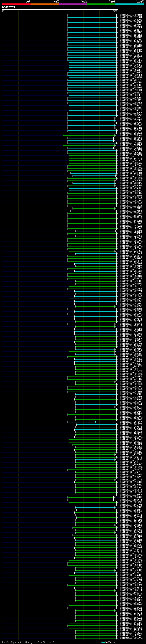
Task: Select hit UniRef100_P14152
Action: coord(131,196)
